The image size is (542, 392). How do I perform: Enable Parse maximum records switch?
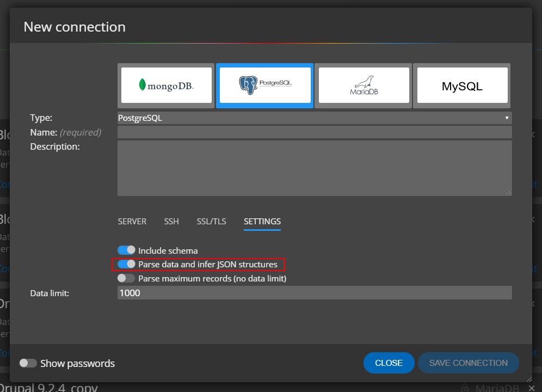126,278
